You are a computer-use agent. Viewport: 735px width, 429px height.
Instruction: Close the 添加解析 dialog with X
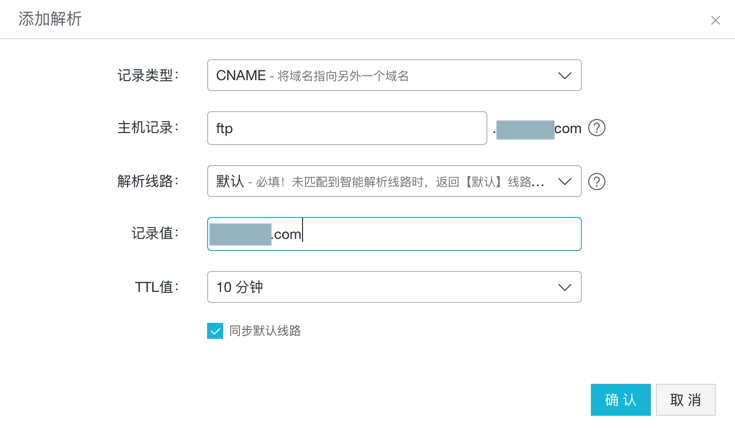(x=715, y=20)
